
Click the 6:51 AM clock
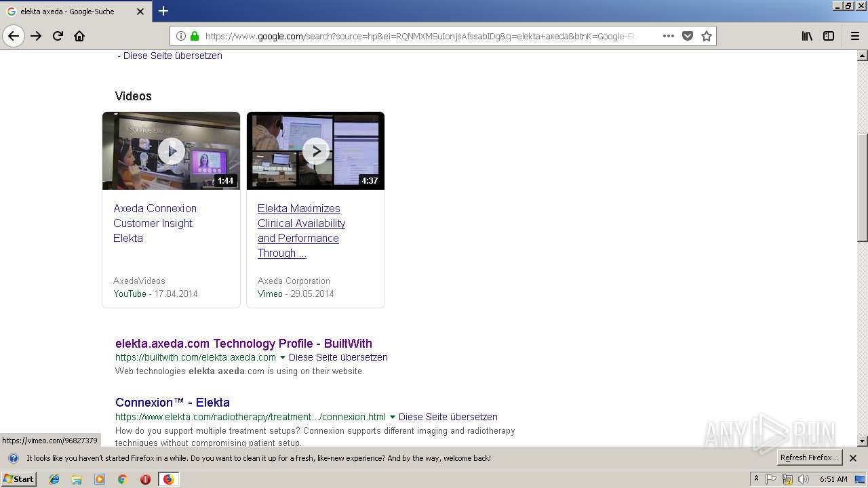(x=833, y=479)
